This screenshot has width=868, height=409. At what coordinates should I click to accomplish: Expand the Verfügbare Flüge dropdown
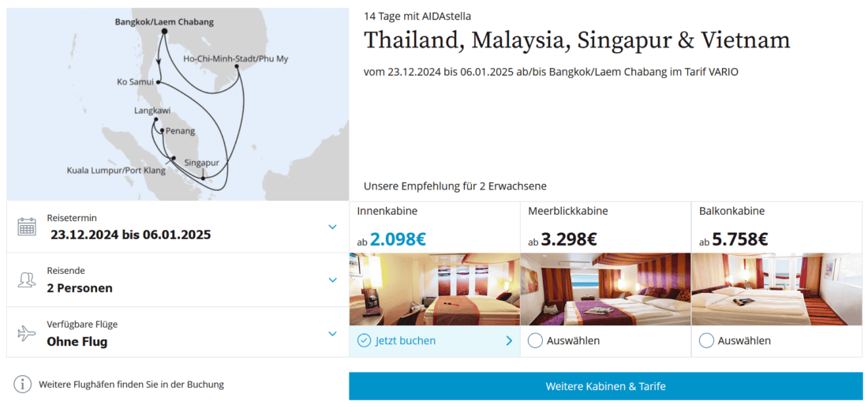click(332, 333)
